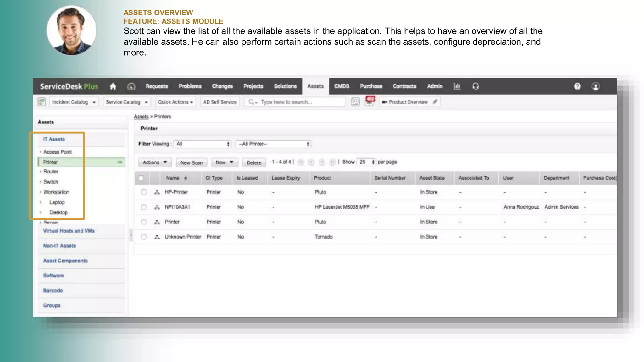Click the CI icon of HP-Printer row
This screenshot has height=362, width=644.
(x=157, y=192)
